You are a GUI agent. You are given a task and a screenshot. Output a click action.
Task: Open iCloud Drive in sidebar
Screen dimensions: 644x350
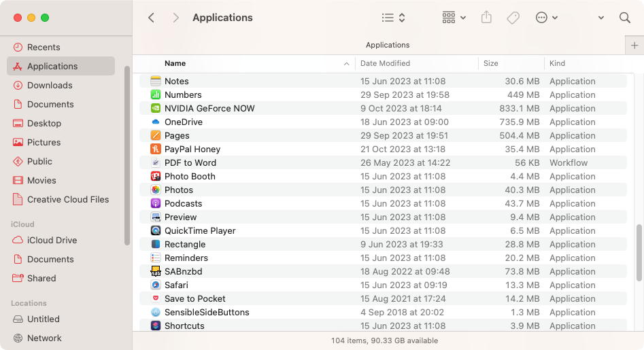61,240
